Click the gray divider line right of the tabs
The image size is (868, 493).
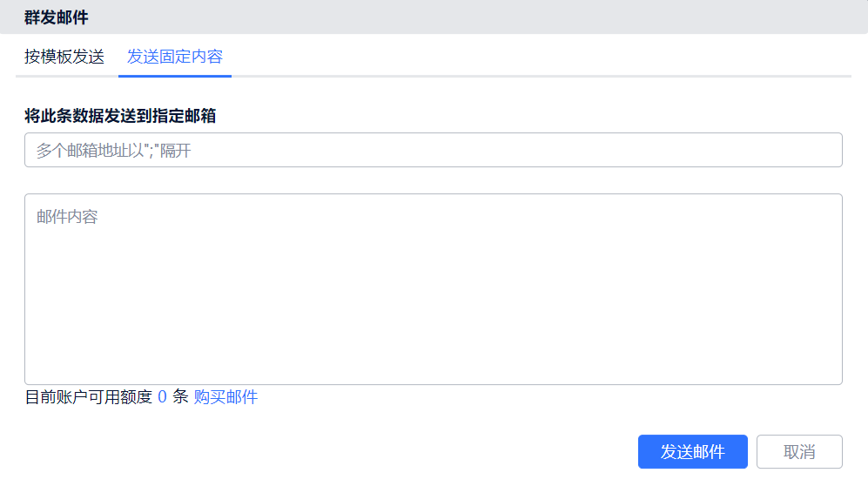[x=540, y=77]
